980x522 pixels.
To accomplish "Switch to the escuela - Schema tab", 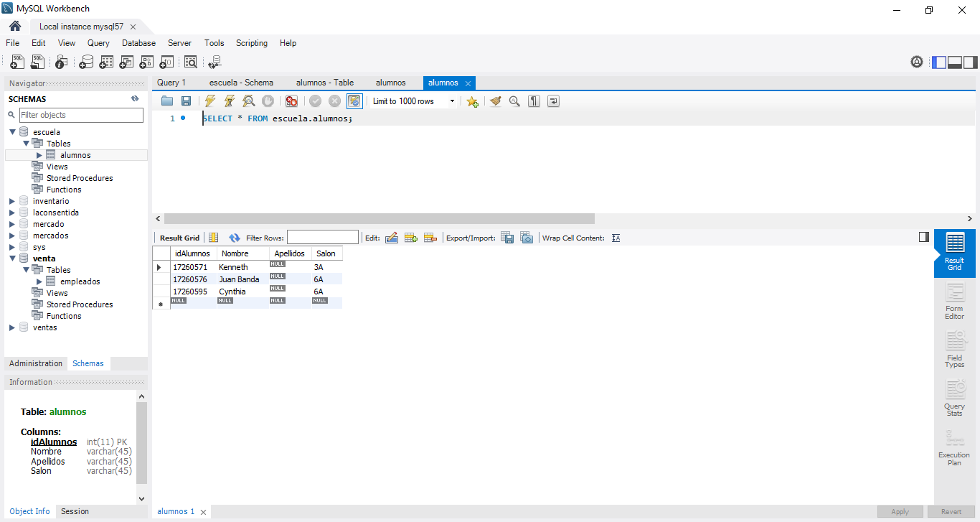I will (x=241, y=83).
